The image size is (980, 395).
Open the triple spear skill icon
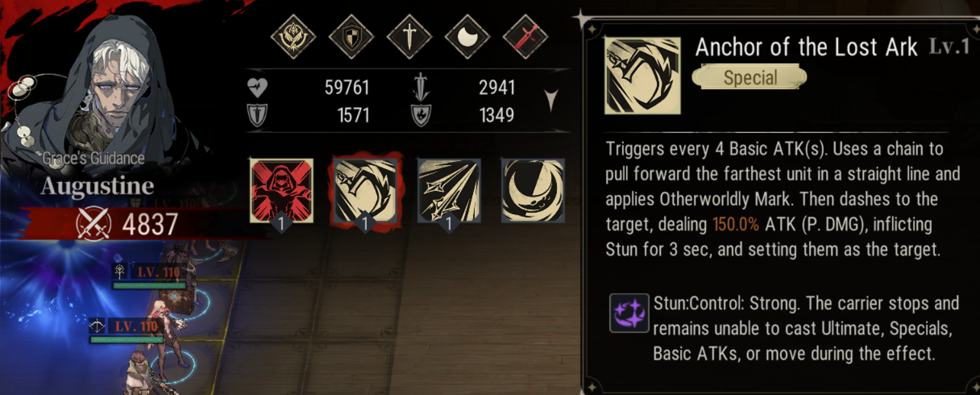click(x=449, y=191)
